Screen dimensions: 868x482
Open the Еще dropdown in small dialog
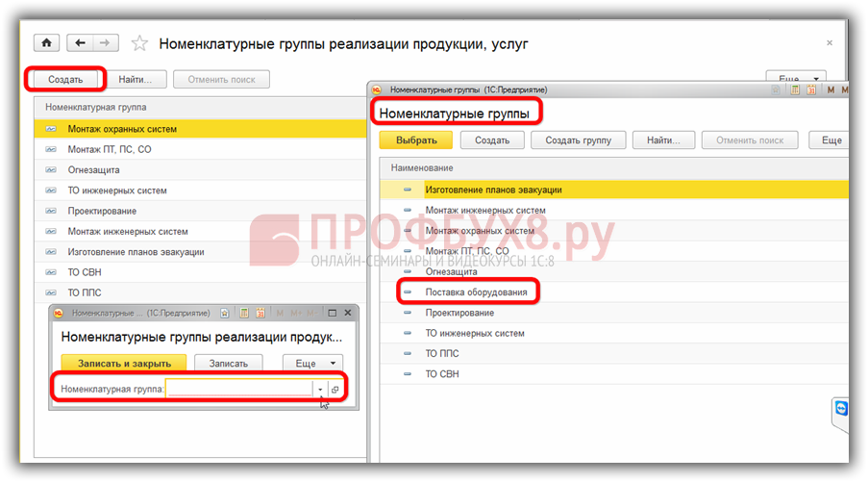[312, 364]
